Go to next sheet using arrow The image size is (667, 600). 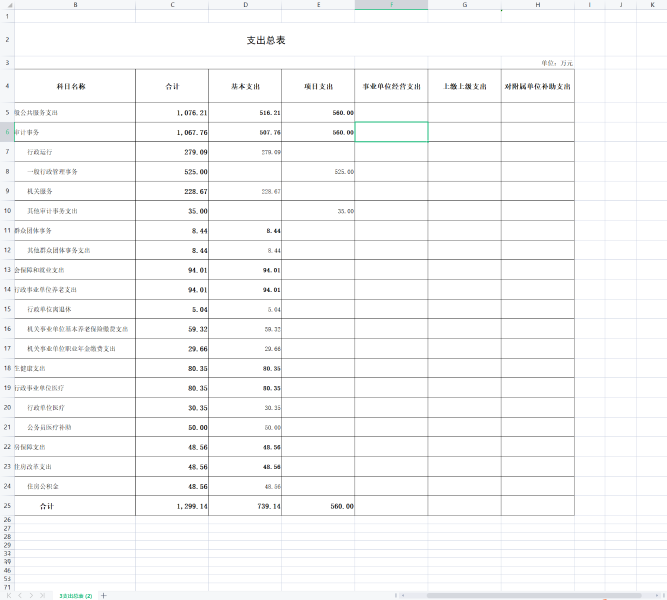(30, 595)
